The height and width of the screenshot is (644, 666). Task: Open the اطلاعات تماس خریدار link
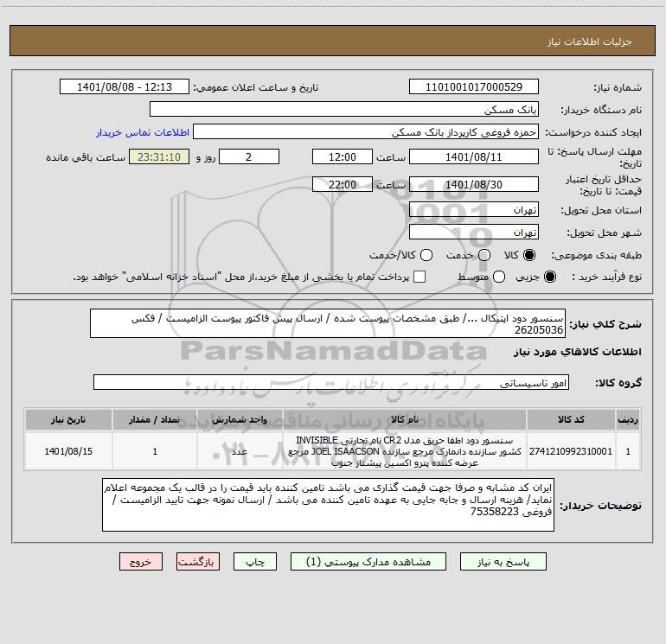[143, 132]
